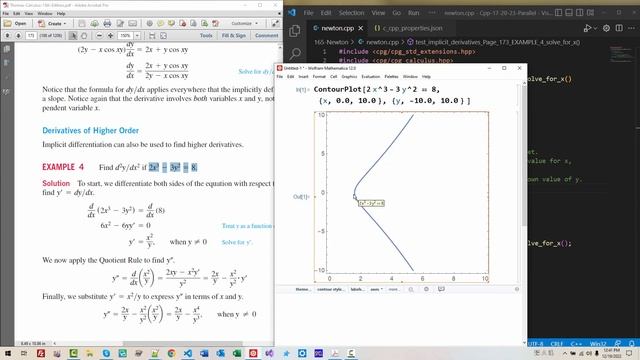
Task: Go to previous page in Acrobat
Action: 8,36
